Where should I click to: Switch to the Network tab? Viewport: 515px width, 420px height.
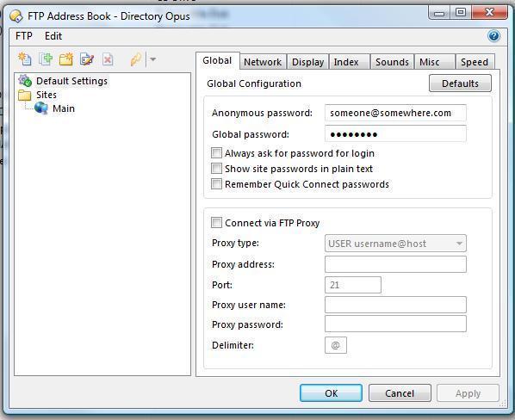pos(263,62)
